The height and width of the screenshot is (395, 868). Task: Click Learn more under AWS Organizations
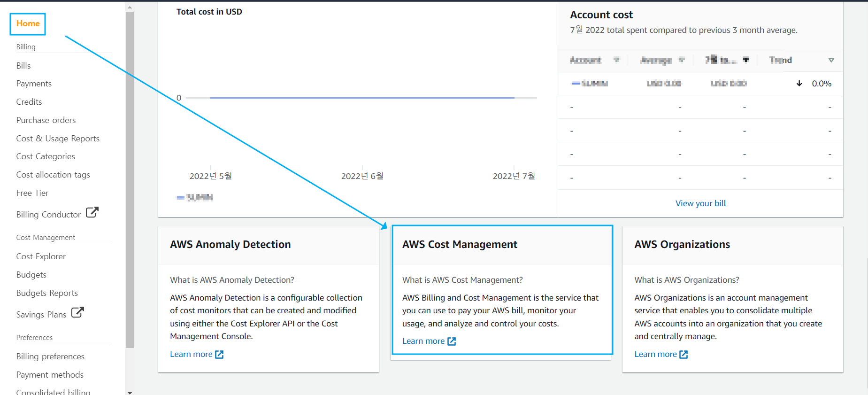click(x=655, y=354)
